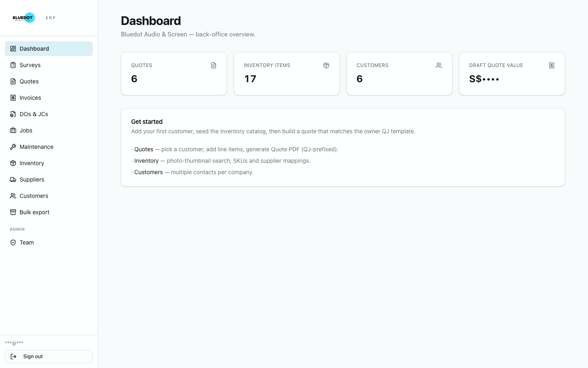Follow the Inventory link in Get started
588x368 pixels.
coord(146,161)
